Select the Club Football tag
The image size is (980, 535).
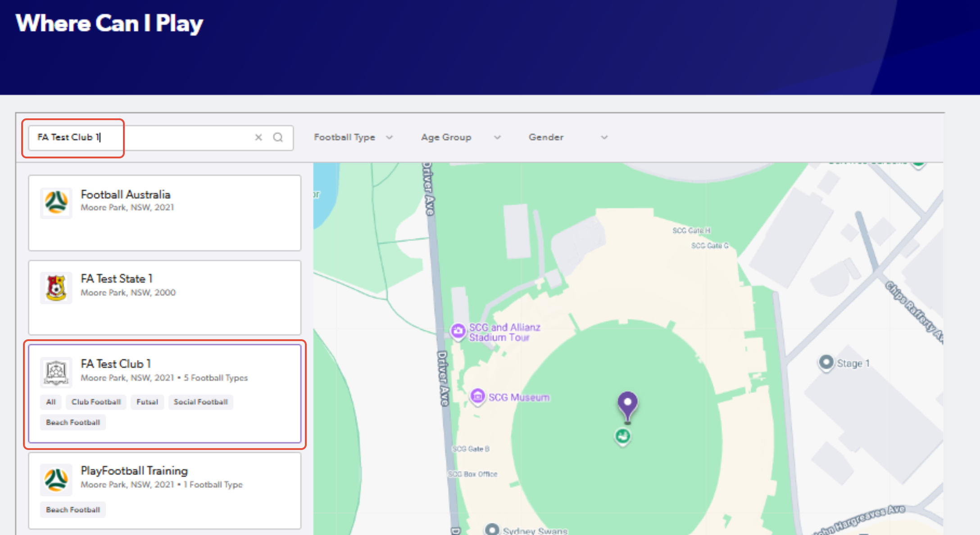(x=96, y=402)
